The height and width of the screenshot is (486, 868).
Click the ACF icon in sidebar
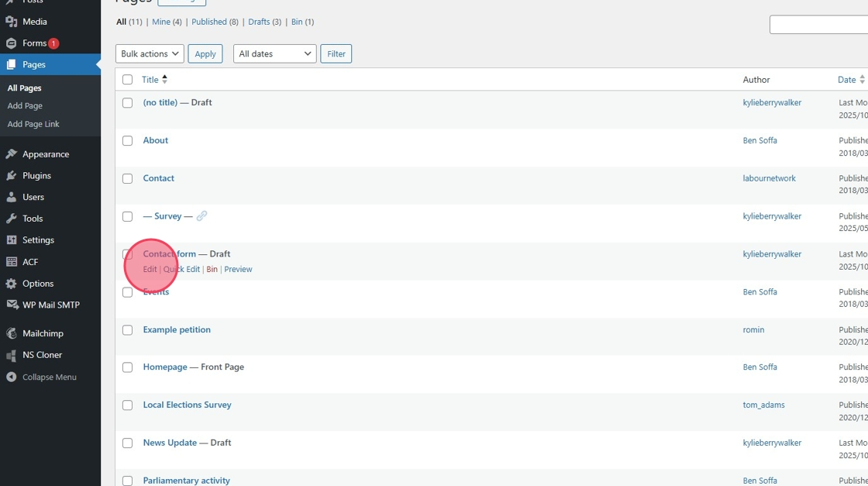(11, 262)
